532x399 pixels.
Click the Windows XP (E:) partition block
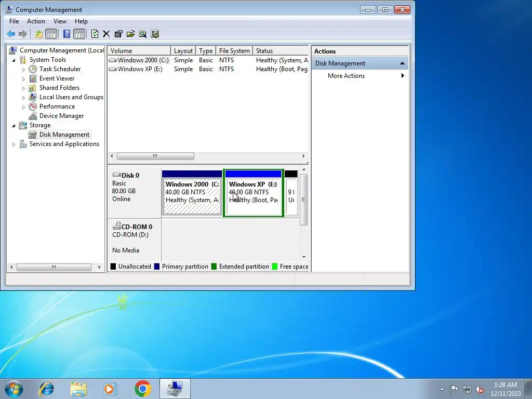click(x=254, y=193)
